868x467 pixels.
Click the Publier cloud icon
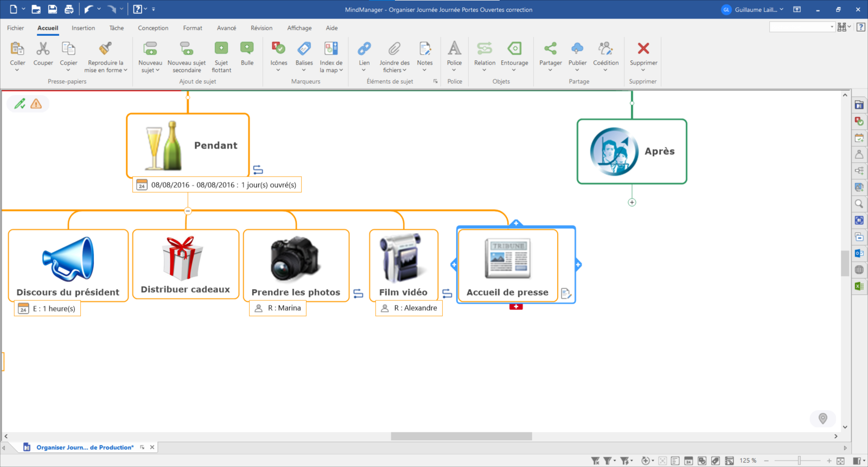577,49
